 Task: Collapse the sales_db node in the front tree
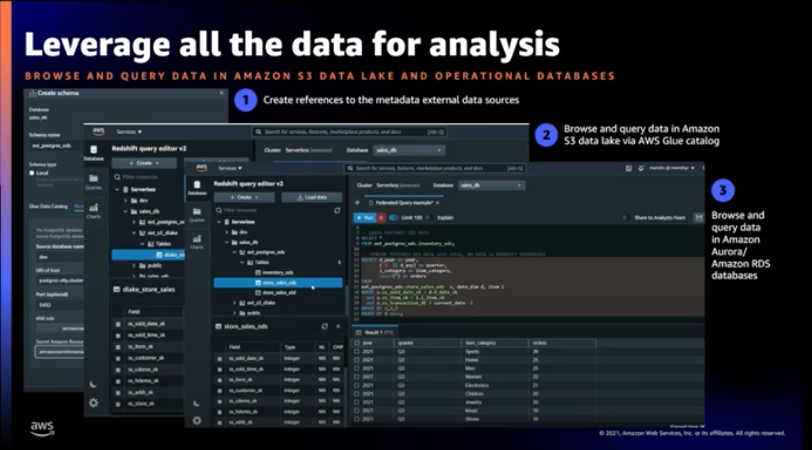227,242
